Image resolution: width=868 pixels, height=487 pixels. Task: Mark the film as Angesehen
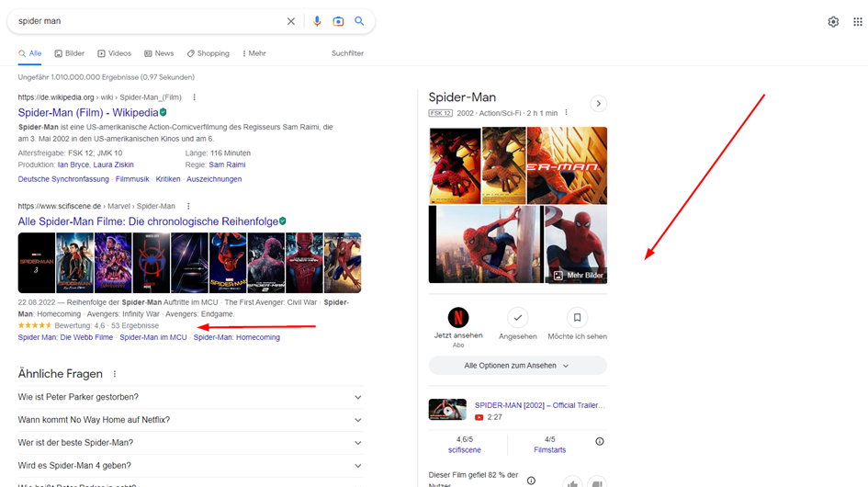coord(518,318)
